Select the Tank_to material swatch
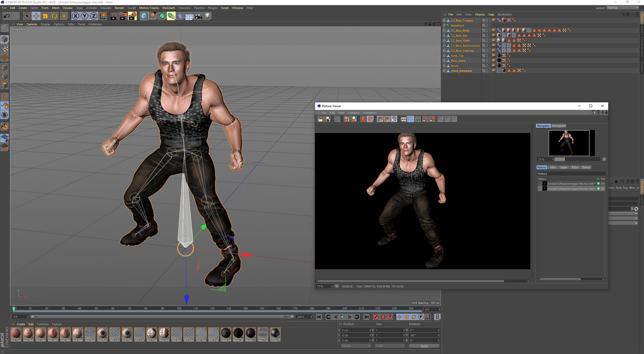The image size is (644, 354). (x=226, y=335)
